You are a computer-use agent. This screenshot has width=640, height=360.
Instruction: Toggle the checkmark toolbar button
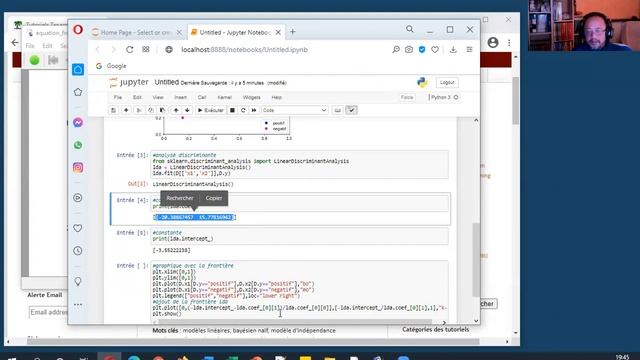(x=351, y=110)
